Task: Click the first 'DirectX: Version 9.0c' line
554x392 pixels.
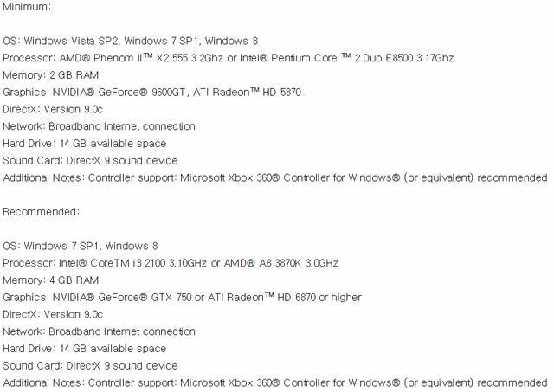Action: pyautogui.click(x=53, y=110)
